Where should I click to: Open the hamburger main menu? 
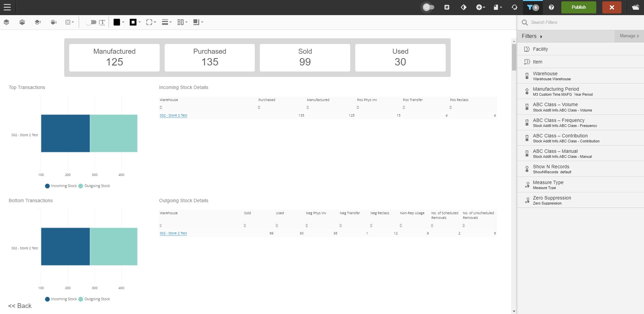(7, 7)
